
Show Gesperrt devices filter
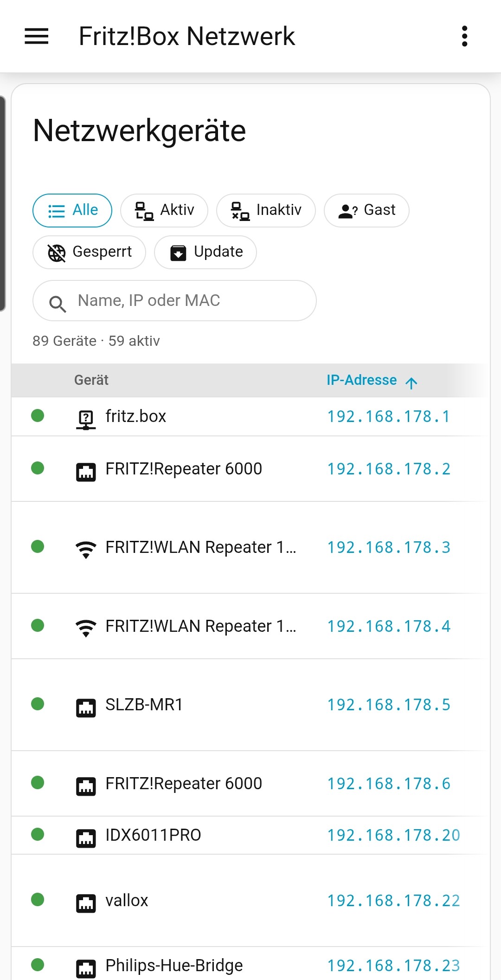tap(89, 252)
